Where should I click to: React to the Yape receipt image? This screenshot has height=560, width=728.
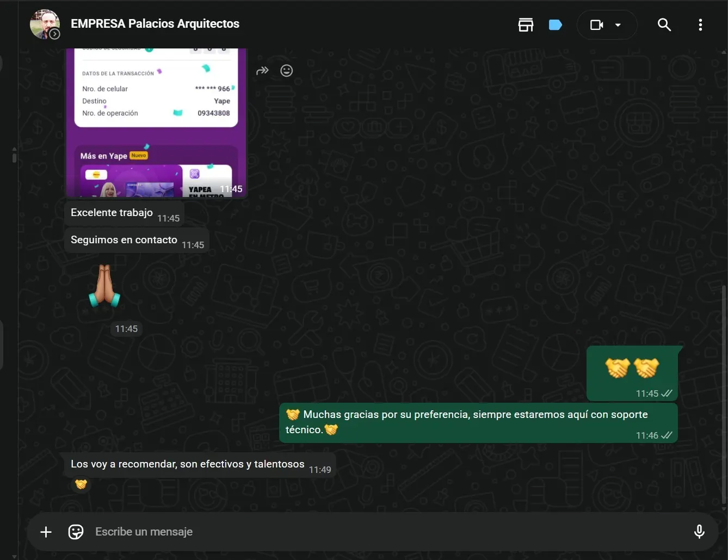287,70
